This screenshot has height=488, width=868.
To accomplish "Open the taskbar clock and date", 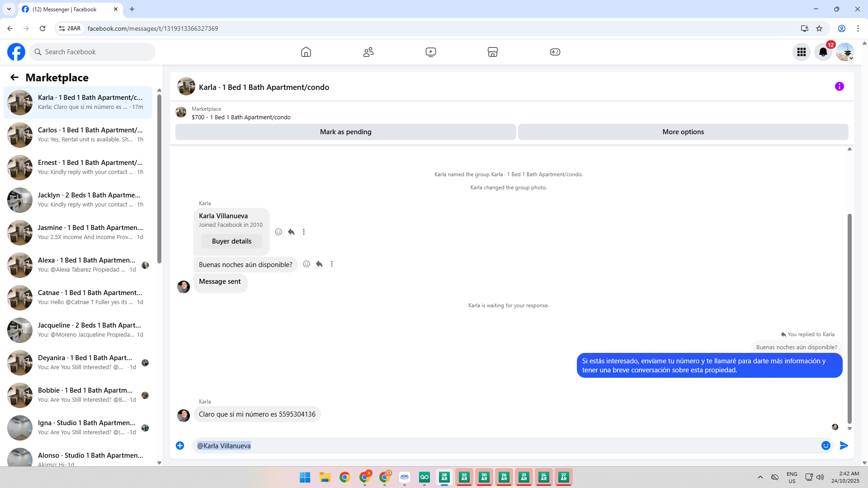I will point(845,477).
